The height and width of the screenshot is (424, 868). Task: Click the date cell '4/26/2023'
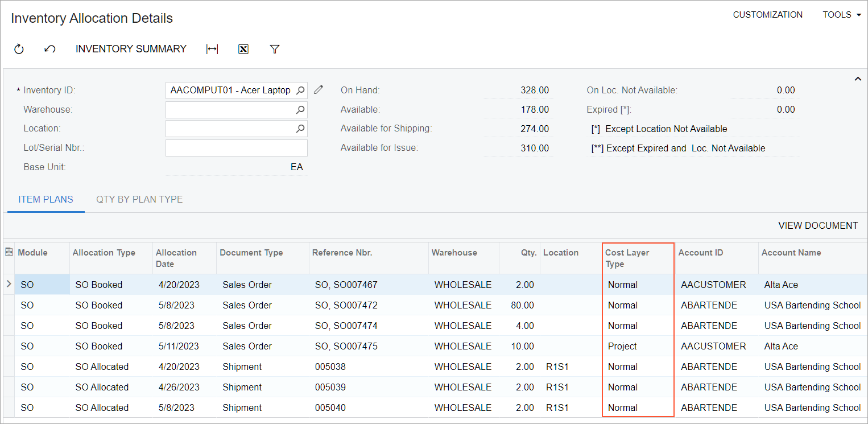(x=185, y=387)
